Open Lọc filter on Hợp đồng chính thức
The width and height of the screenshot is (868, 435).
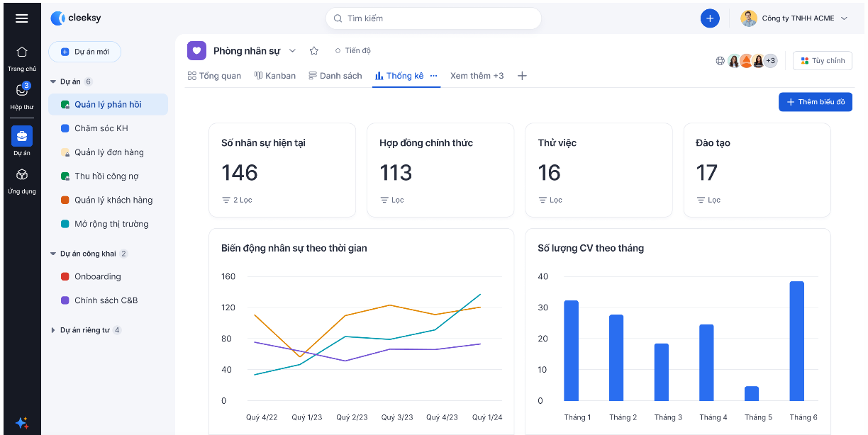point(392,200)
